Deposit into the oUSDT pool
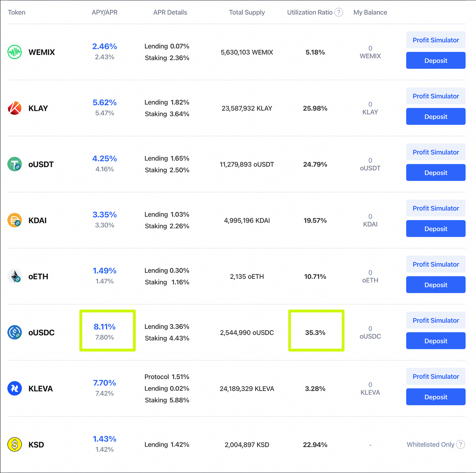Image resolution: width=476 pixels, height=473 pixels. point(436,173)
